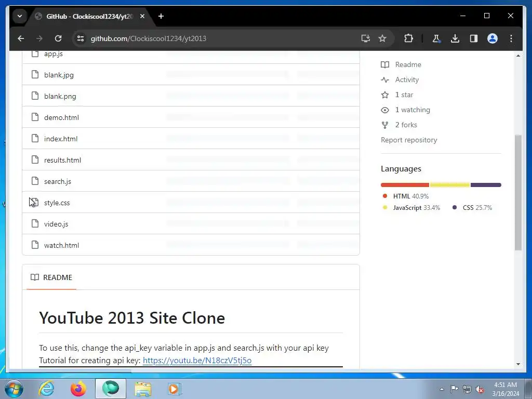
Task: Click the github.com address bar URL
Action: [x=148, y=38]
